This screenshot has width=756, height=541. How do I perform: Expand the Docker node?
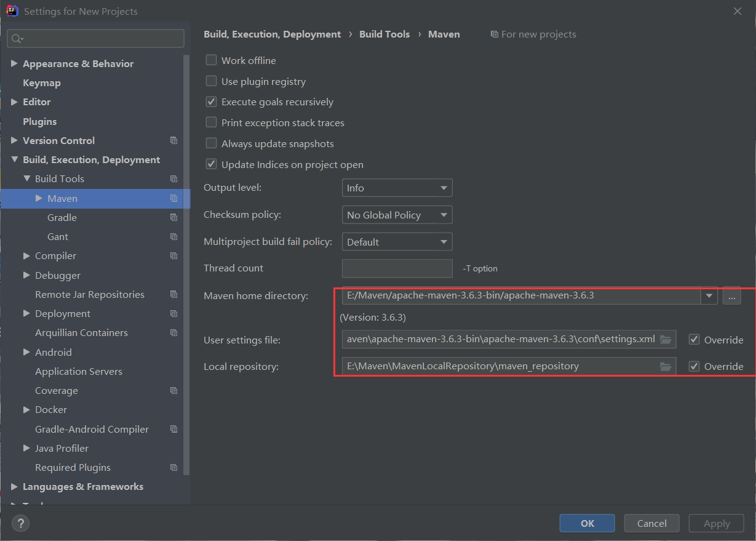tap(26, 409)
